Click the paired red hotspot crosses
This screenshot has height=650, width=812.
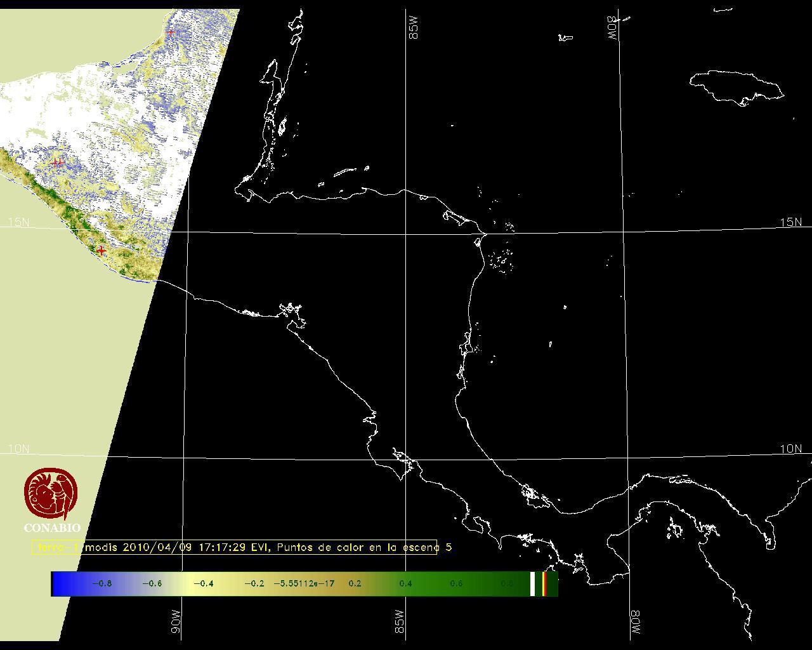(x=57, y=163)
